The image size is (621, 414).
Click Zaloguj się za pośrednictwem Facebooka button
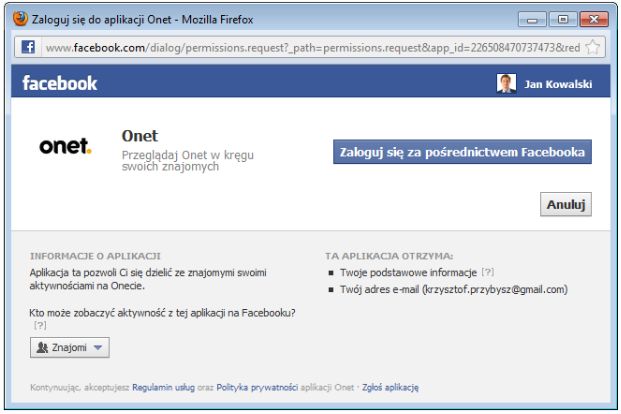(x=462, y=152)
